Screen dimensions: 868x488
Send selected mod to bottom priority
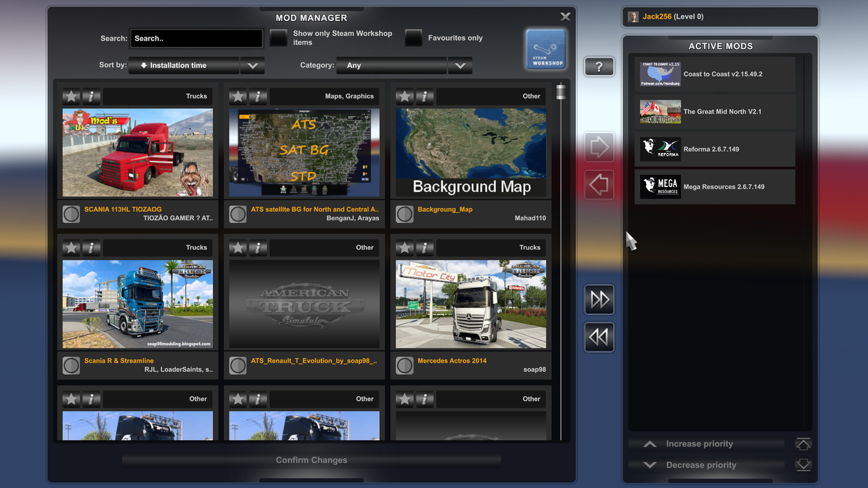[803, 466]
